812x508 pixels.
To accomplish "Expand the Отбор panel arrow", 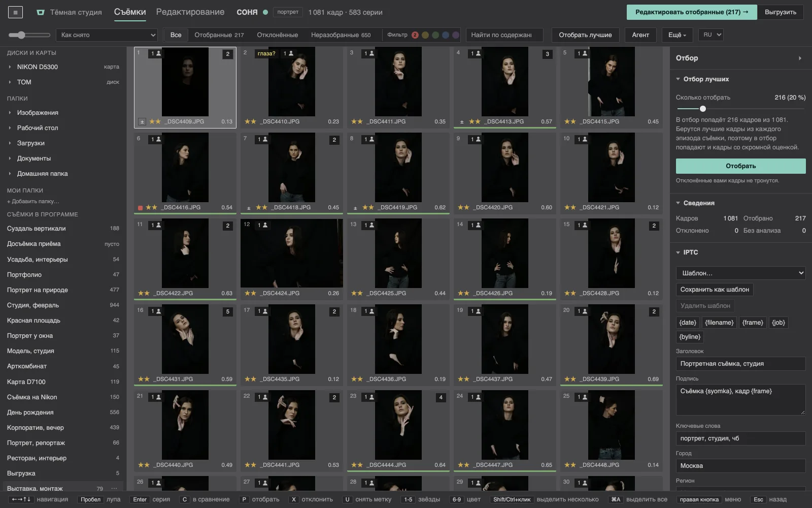I will [x=800, y=58].
